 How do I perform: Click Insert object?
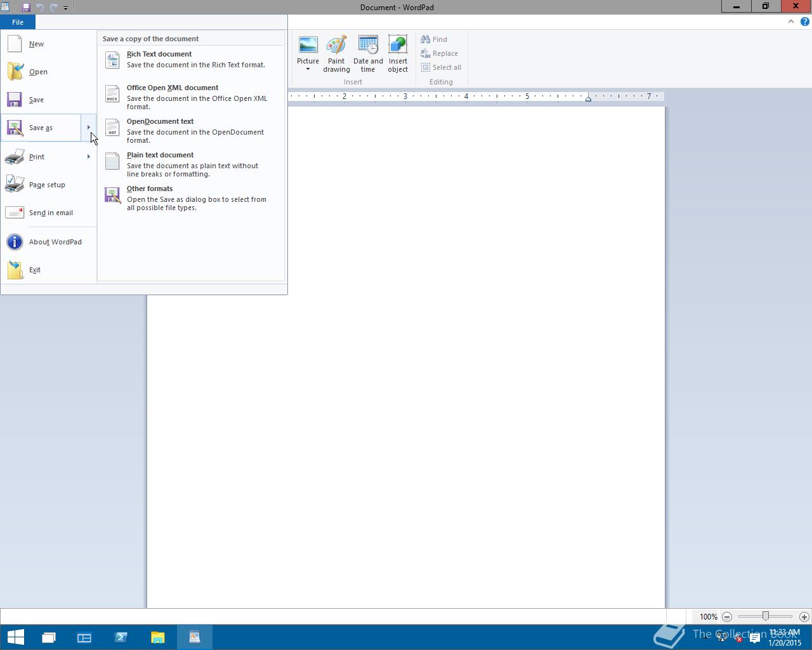tap(398, 54)
